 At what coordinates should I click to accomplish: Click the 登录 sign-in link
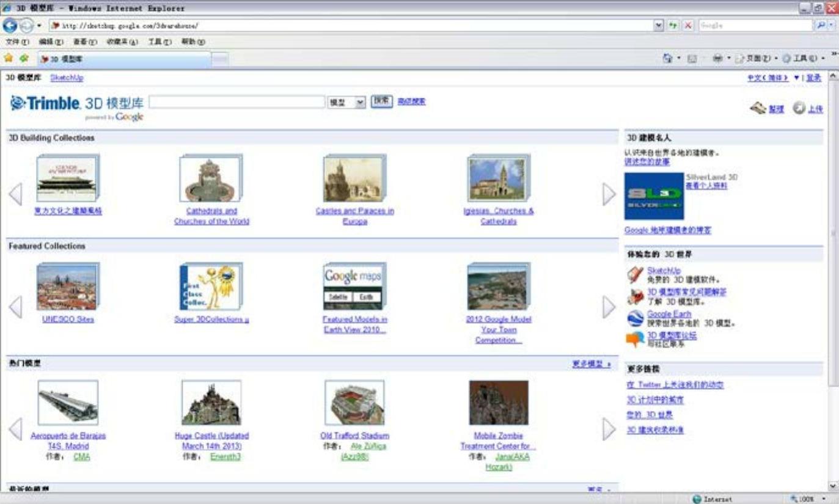[x=813, y=78]
